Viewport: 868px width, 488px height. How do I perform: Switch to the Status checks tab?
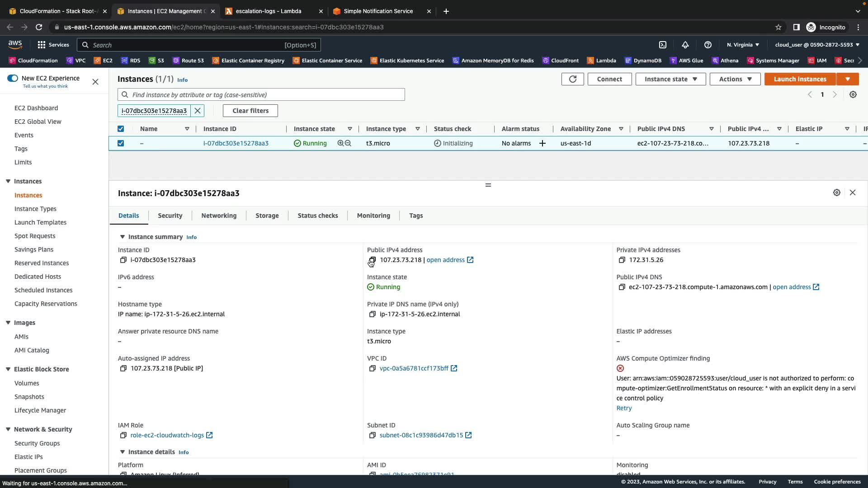tap(317, 216)
